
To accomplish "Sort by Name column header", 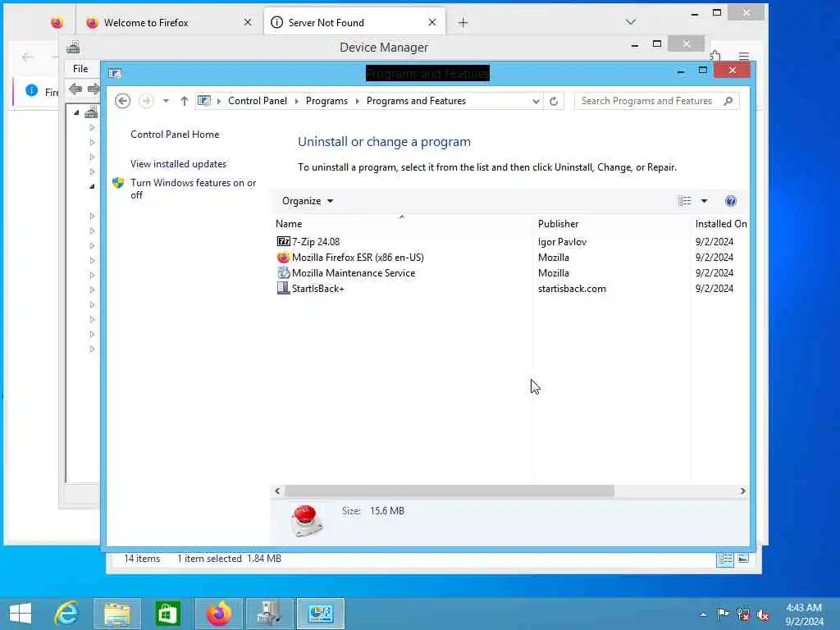I will click(x=402, y=224).
